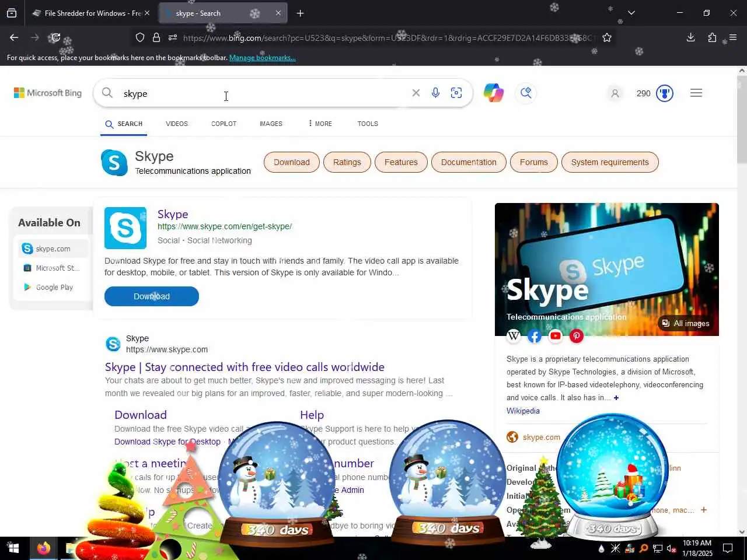Click the page vertical scrollbar thumb
Screen dimensions: 747x560
[742, 118]
